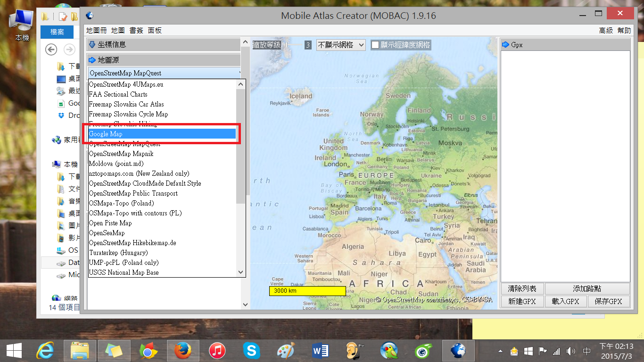The height and width of the screenshot is (362, 644).
Task: Click the 新建GPX button
Action: pyautogui.click(x=522, y=301)
